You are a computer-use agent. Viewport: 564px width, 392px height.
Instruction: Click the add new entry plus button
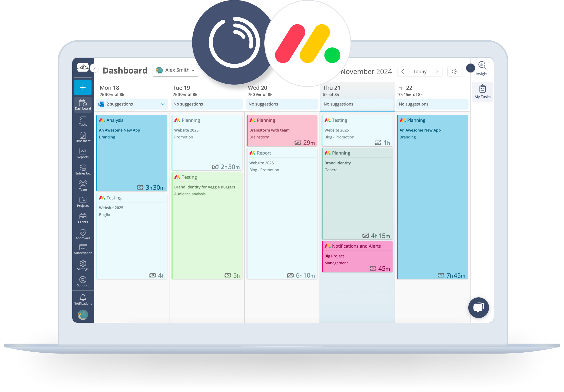click(x=82, y=86)
